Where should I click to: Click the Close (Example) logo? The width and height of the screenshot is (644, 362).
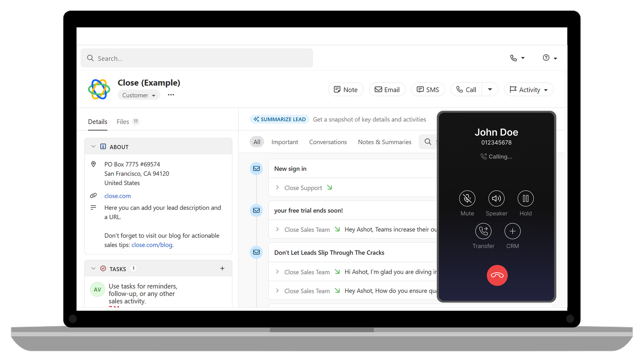[99, 89]
